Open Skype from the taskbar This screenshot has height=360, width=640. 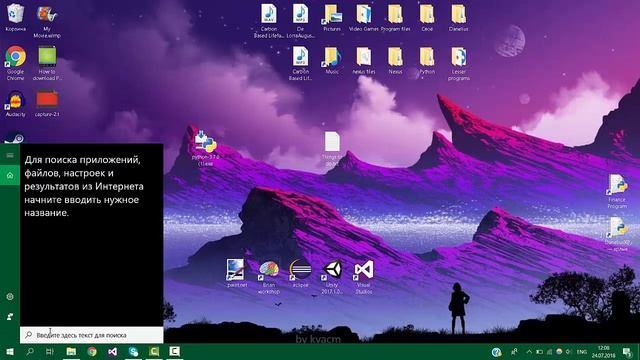133,351
